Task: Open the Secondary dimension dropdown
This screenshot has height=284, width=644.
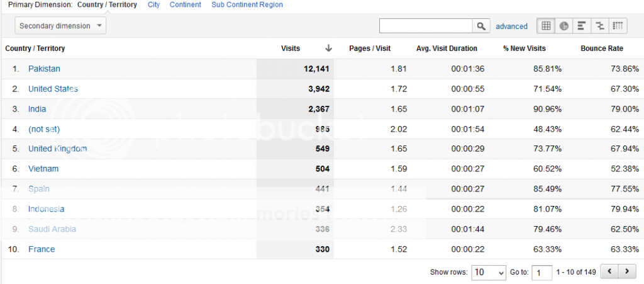Action: tap(60, 26)
